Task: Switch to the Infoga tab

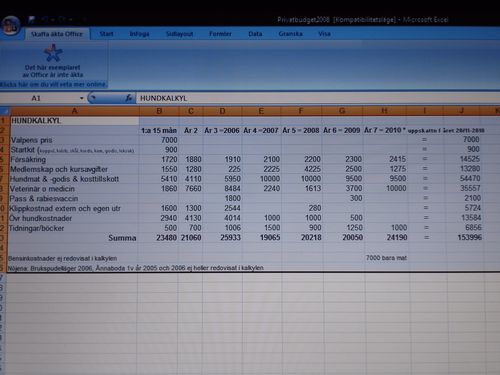Action: click(139, 34)
